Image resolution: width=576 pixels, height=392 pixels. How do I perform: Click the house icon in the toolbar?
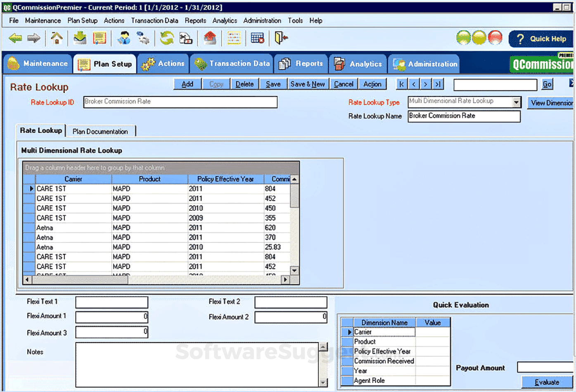pyautogui.click(x=57, y=38)
